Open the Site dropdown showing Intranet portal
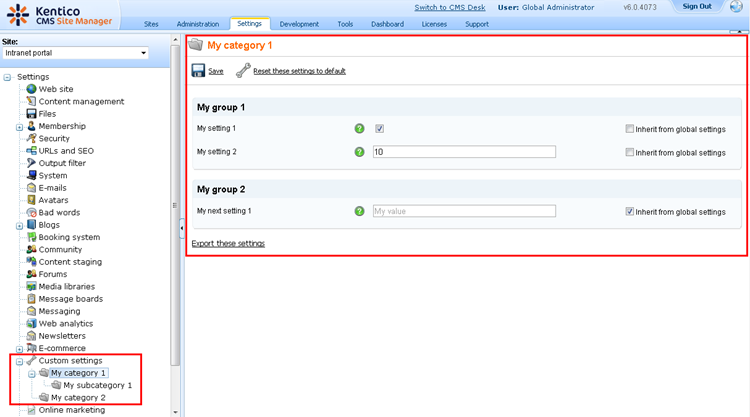750x417 pixels. (x=76, y=53)
